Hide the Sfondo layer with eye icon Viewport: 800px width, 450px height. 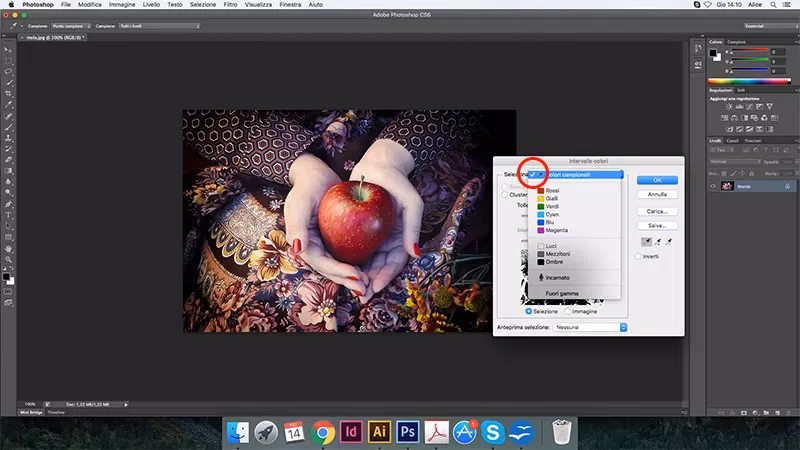[713, 186]
